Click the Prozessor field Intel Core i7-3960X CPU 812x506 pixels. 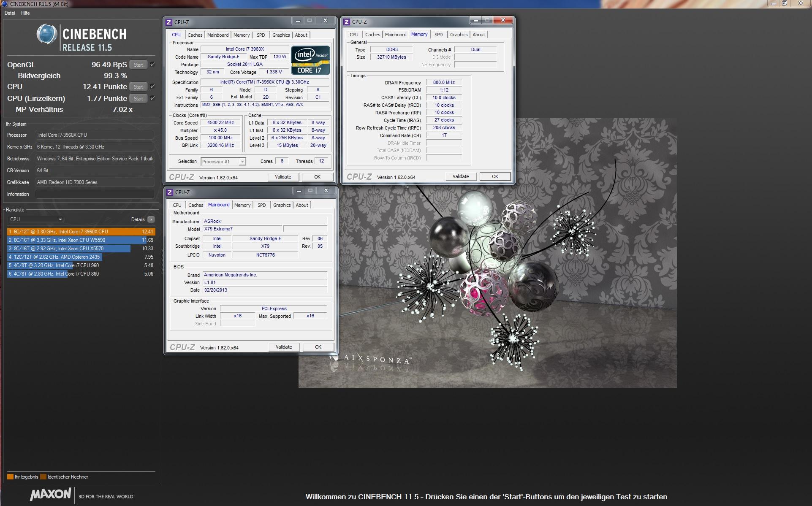[x=95, y=135]
